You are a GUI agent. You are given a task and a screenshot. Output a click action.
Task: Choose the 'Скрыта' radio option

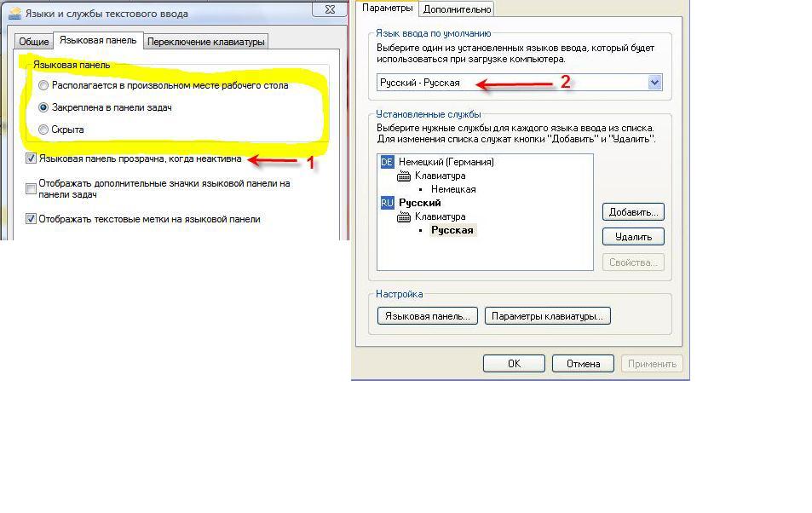tap(43, 130)
